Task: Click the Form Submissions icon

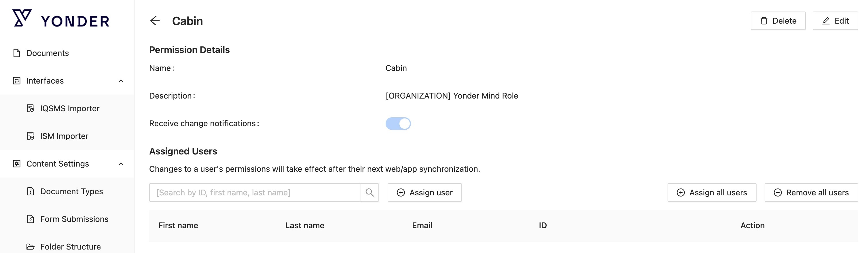Action: pos(30,219)
